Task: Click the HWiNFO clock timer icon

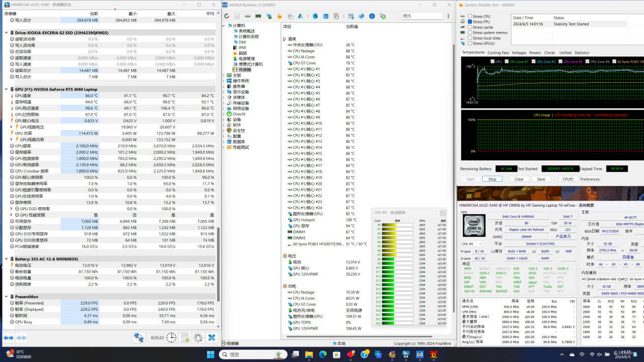Action: (172, 338)
